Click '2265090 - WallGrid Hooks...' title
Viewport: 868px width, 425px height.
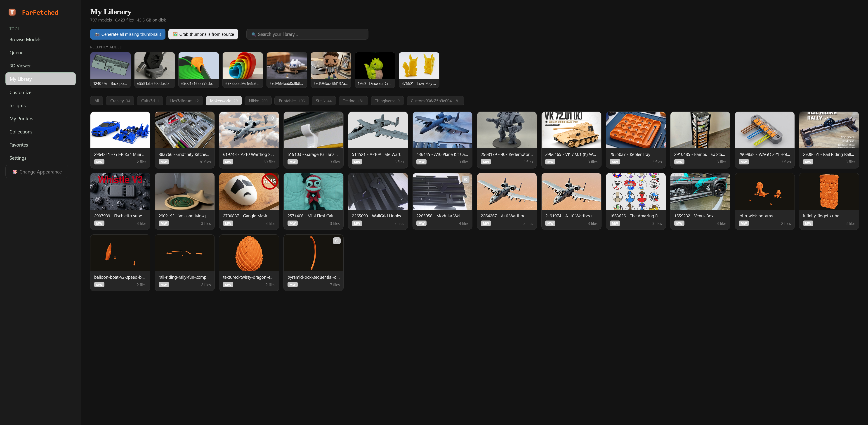pos(378,216)
